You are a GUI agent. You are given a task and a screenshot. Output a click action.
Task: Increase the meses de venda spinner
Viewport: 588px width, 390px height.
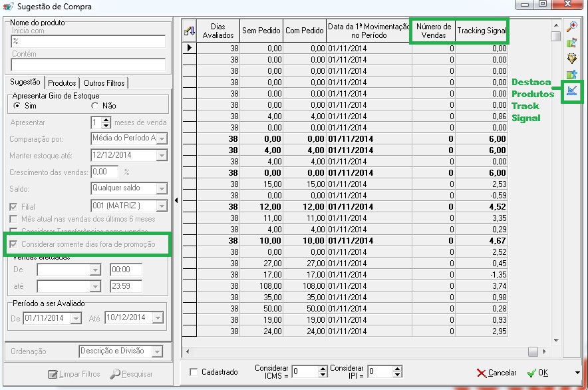pyautogui.click(x=106, y=120)
